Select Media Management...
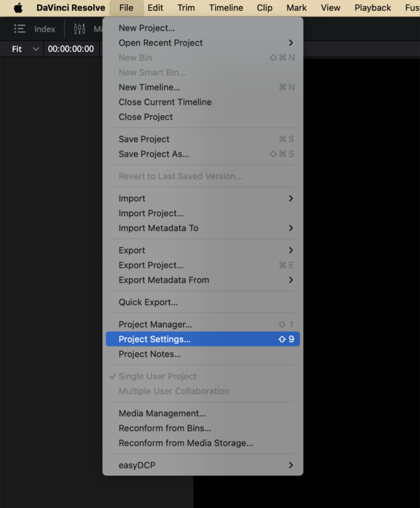 [203, 413]
